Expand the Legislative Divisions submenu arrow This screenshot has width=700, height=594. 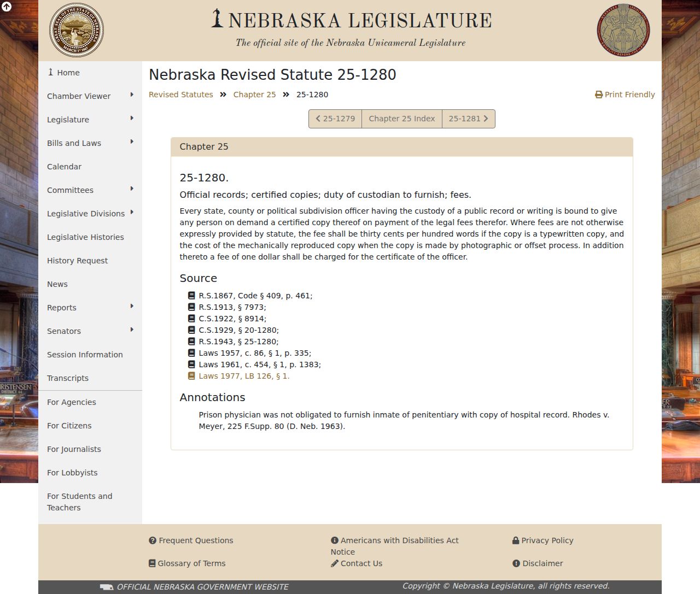132,212
